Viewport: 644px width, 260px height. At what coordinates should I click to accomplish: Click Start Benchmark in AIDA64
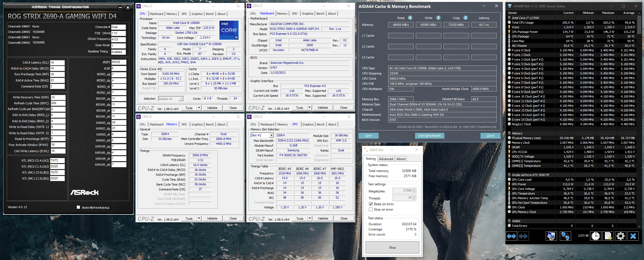click(x=429, y=136)
